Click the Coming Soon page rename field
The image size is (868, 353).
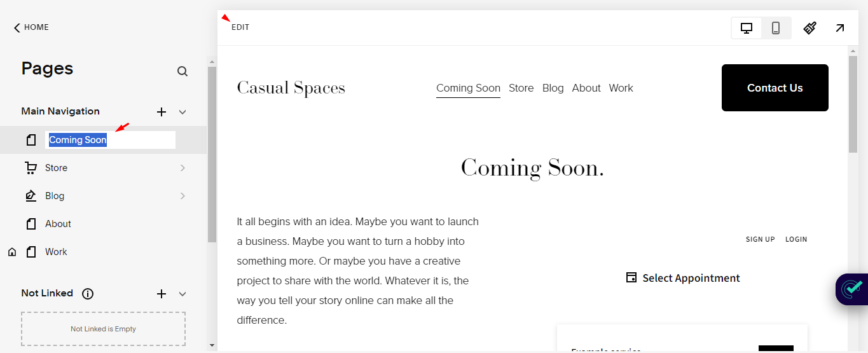pyautogui.click(x=111, y=140)
